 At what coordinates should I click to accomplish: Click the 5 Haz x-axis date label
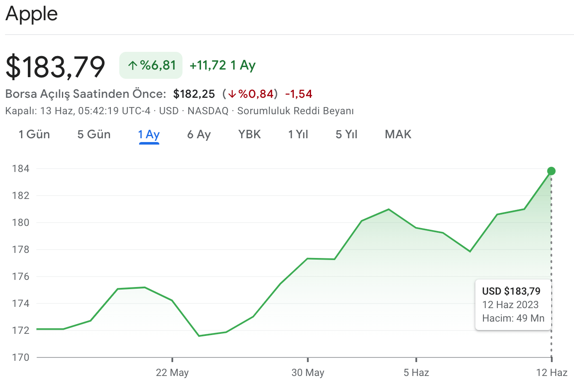pyautogui.click(x=416, y=373)
